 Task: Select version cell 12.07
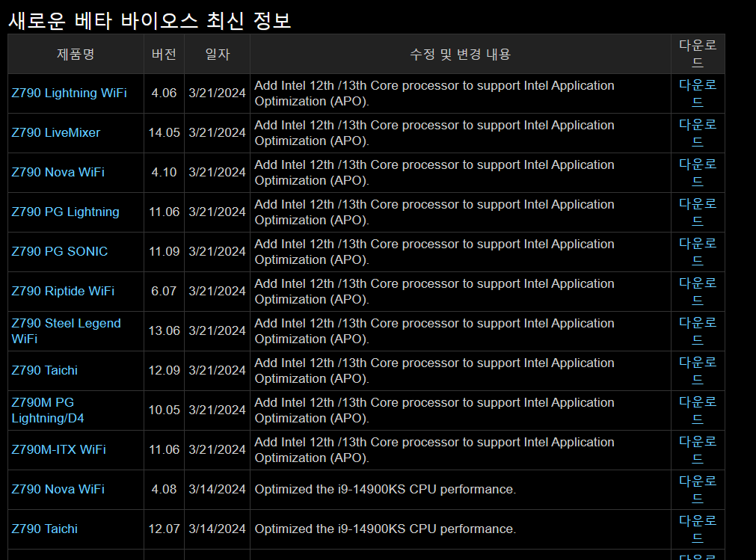(164, 529)
